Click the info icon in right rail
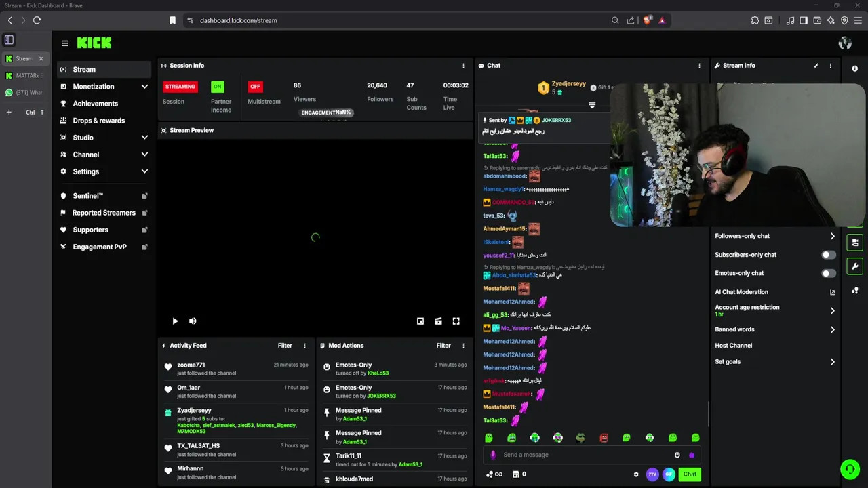The width and height of the screenshot is (868, 488). point(854,68)
